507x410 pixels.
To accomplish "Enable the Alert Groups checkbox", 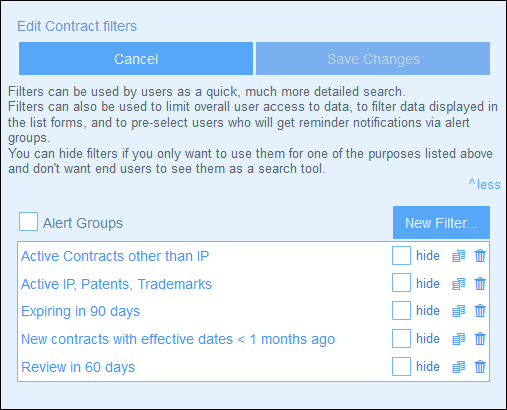I will [28, 222].
